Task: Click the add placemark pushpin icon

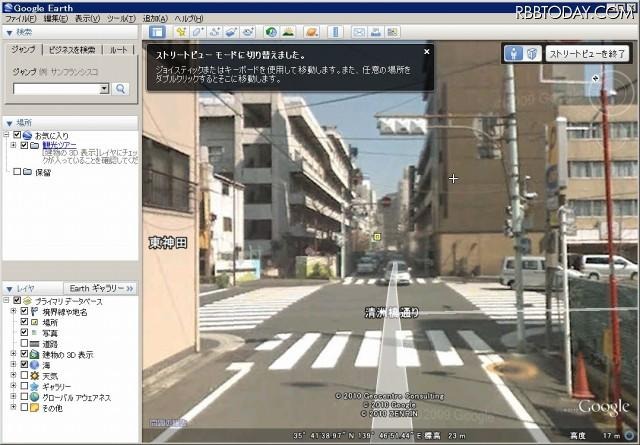Action: click(x=181, y=32)
